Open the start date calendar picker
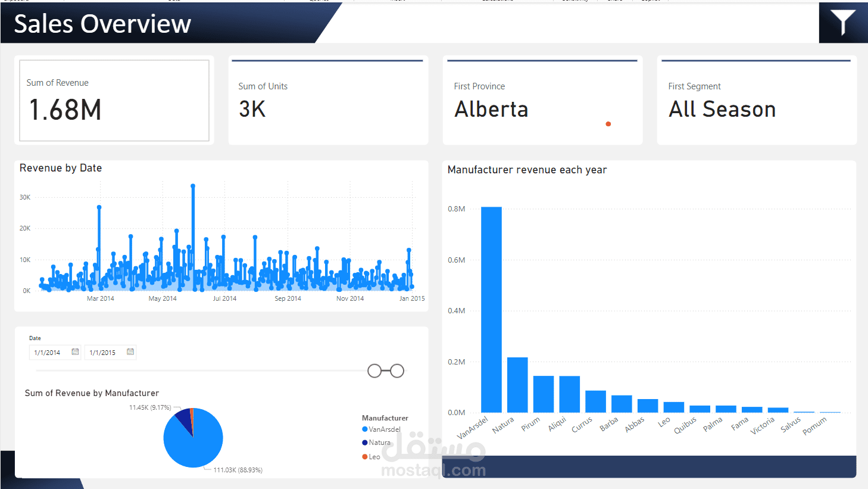 pyautogui.click(x=75, y=352)
